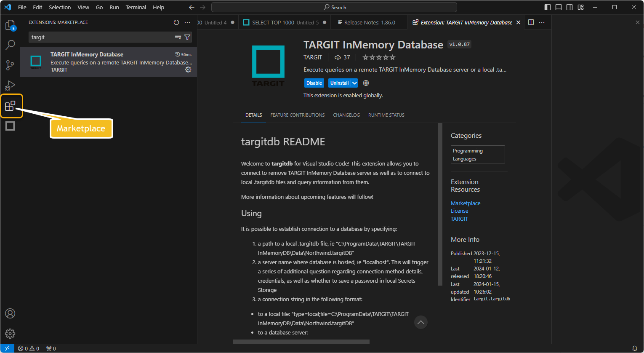
Task: Click the extensions search input field
Action: point(101,37)
